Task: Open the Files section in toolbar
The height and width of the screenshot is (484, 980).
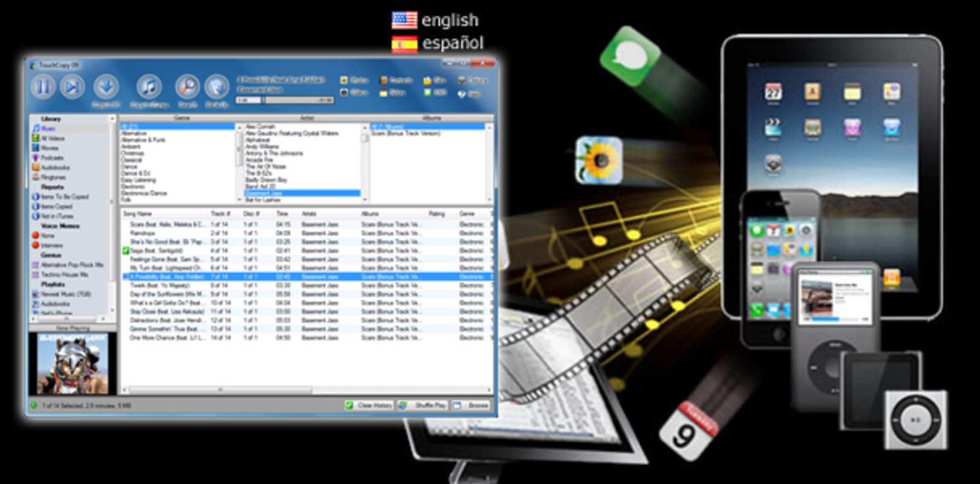Action: point(435,80)
